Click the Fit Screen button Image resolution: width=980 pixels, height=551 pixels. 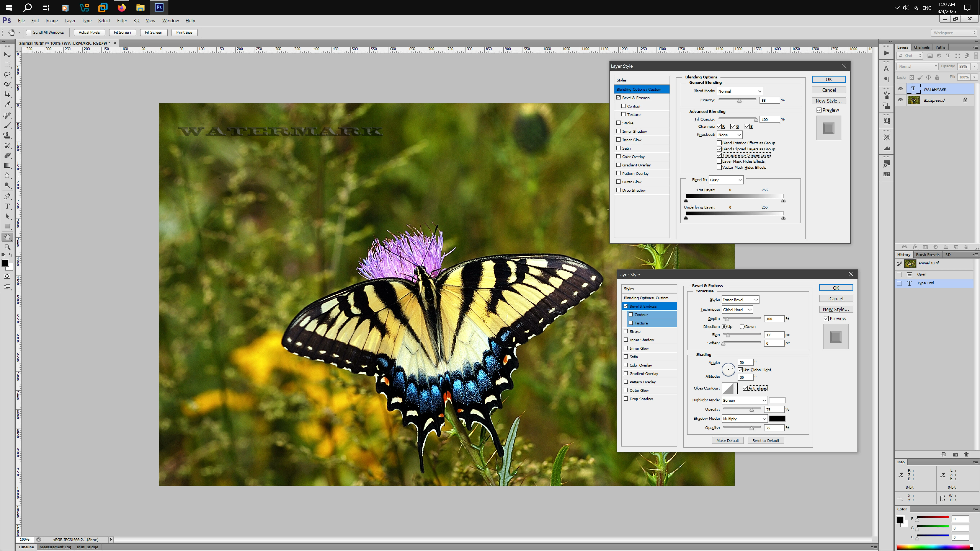122,32
